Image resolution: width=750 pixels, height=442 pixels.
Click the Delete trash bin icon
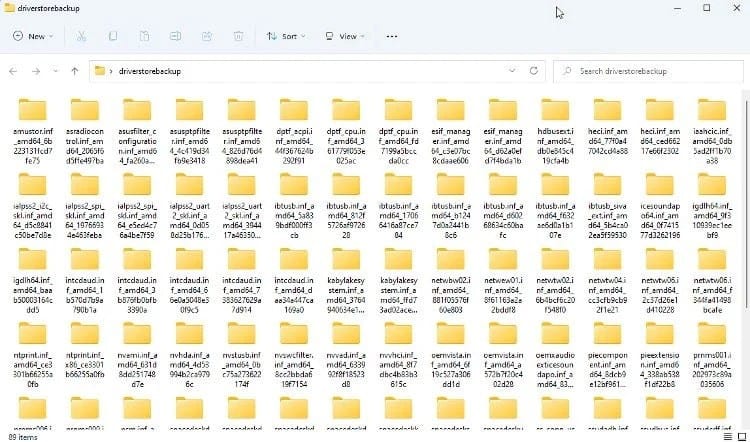(240, 36)
